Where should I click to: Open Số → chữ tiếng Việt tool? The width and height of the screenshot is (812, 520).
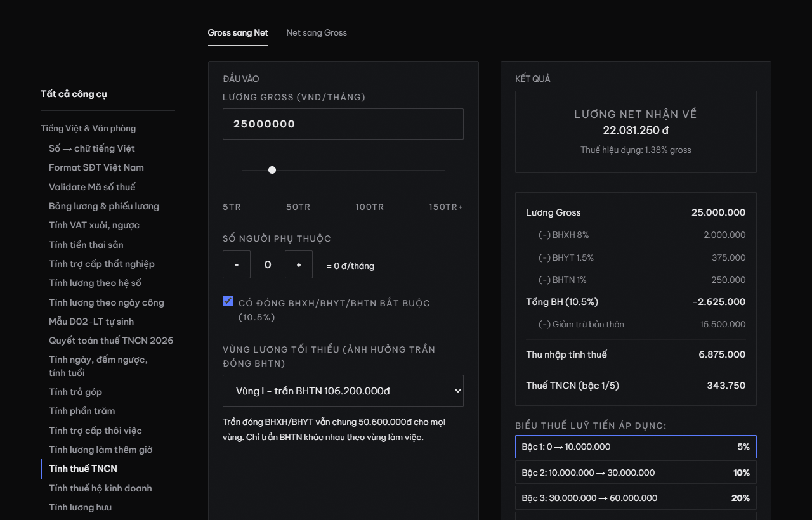pyautogui.click(x=92, y=148)
